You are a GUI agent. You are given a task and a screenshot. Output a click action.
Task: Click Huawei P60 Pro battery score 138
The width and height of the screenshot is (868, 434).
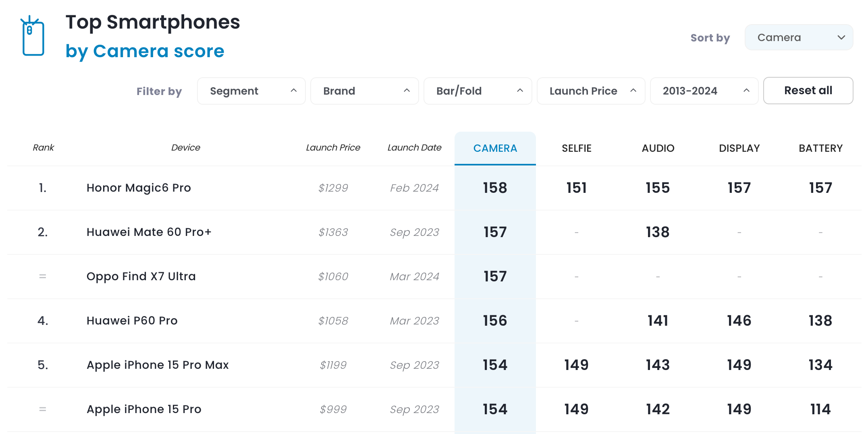tap(821, 321)
